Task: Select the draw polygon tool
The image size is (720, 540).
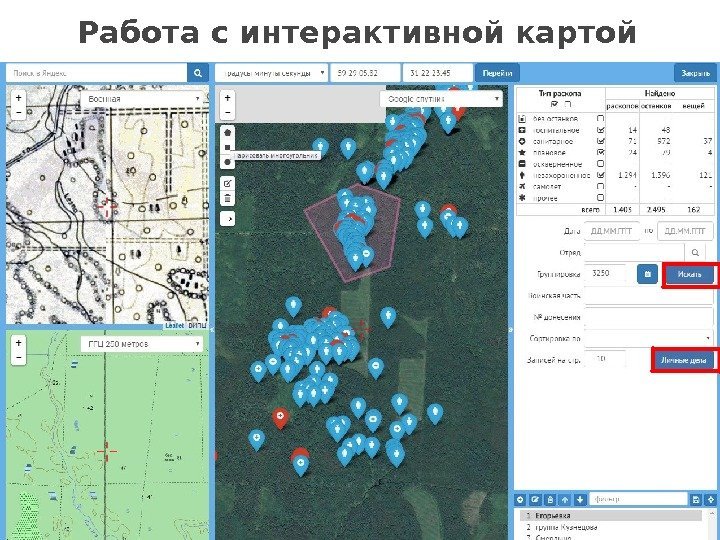Action: pyautogui.click(x=228, y=133)
